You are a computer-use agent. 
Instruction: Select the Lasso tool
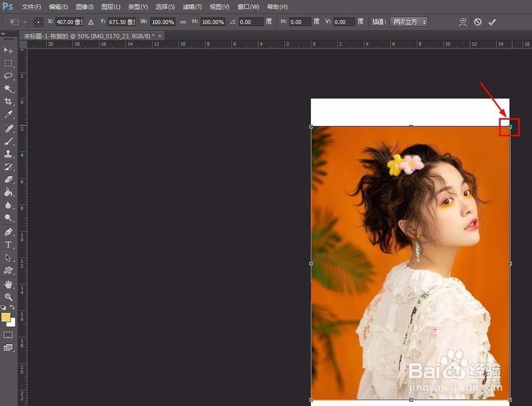click(8, 76)
